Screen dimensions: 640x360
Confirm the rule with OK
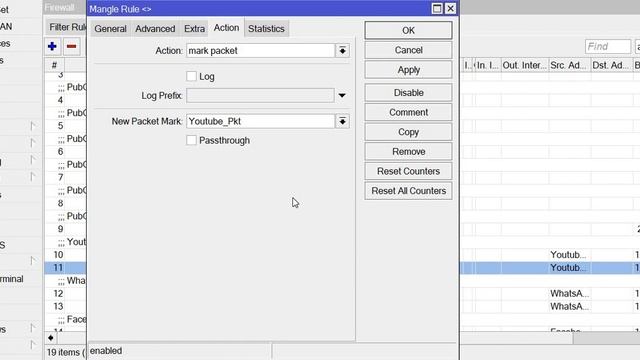408,31
